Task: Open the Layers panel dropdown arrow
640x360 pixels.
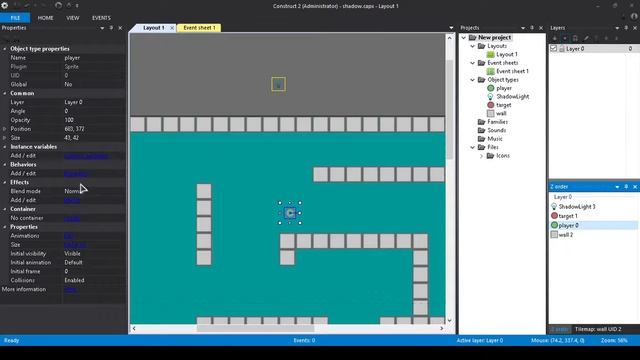Action: click(617, 28)
